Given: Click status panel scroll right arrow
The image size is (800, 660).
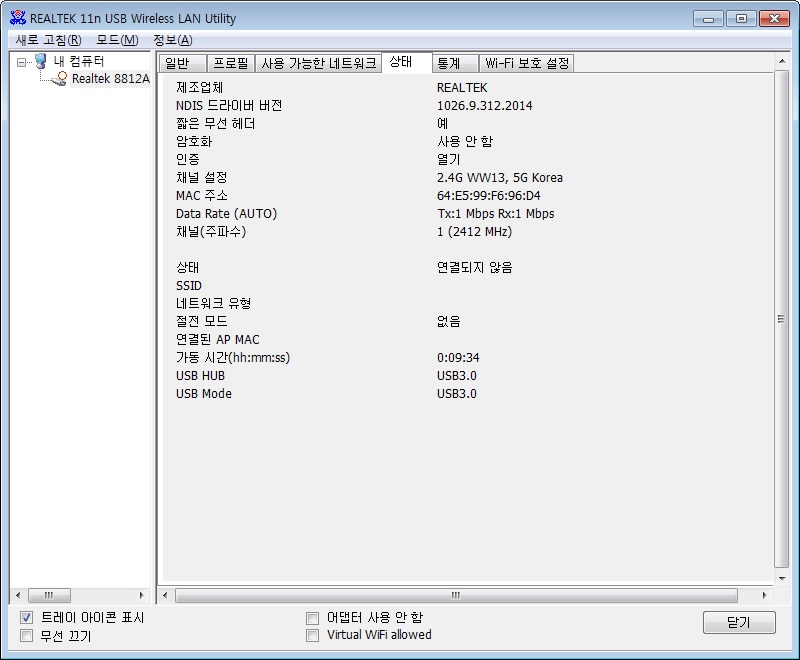Looking at the screenshot, I should pos(764,595).
